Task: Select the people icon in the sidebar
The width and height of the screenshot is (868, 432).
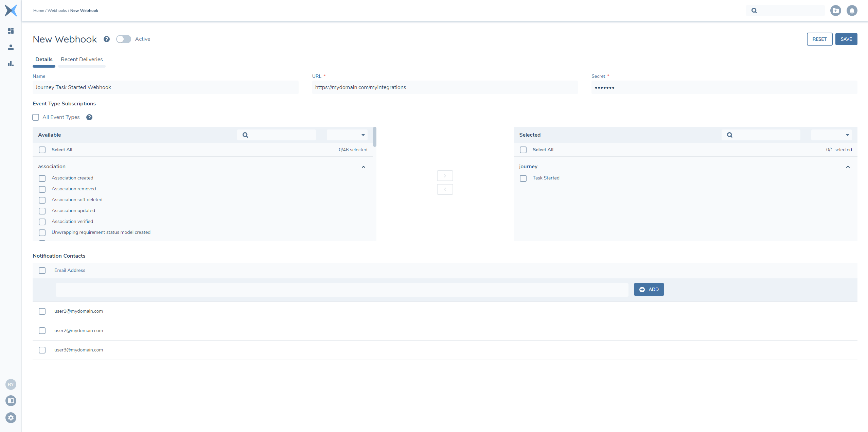Action: [x=11, y=47]
